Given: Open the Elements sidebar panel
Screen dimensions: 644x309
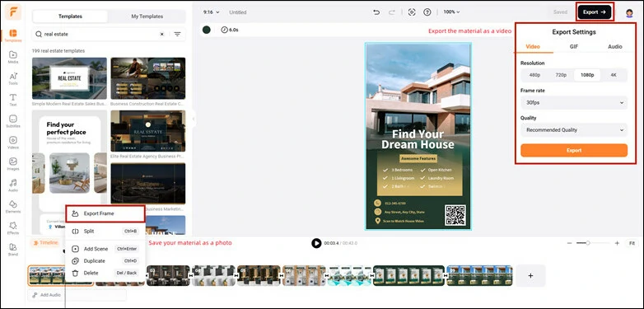Looking at the screenshot, I should [13, 207].
